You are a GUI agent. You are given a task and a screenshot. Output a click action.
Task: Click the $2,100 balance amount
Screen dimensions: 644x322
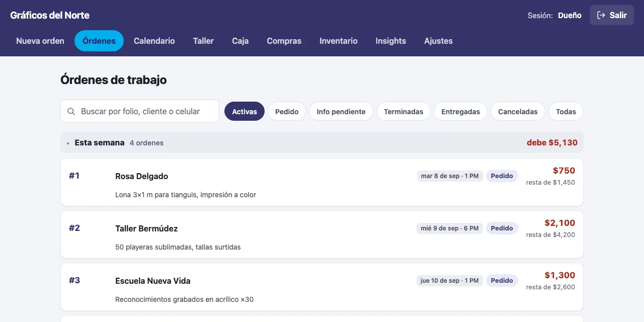click(560, 223)
